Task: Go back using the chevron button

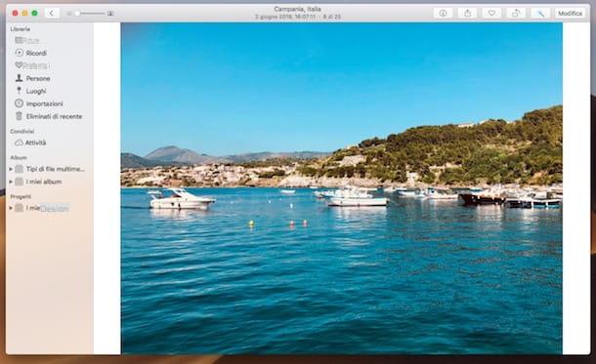Action: click(52, 14)
